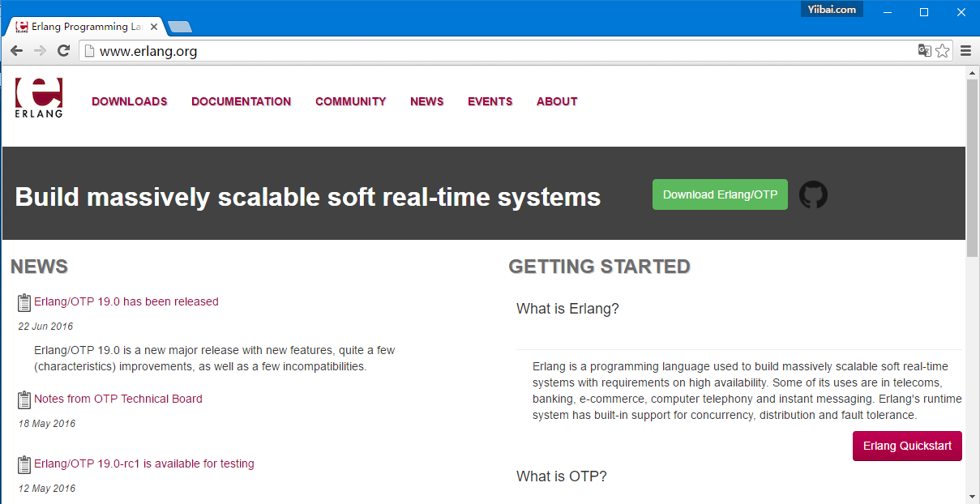980x504 pixels.
Task: Click the translate page icon in address bar
Action: click(x=924, y=51)
